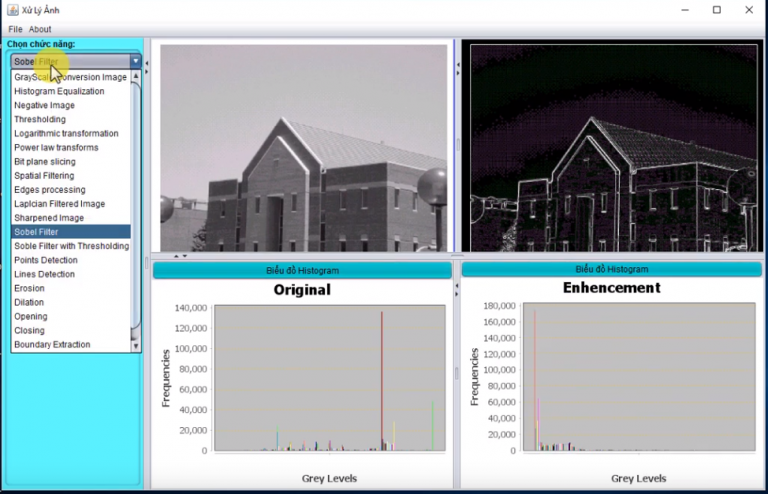Select Bit plane slicing item
768x494 pixels.
click(44, 161)
